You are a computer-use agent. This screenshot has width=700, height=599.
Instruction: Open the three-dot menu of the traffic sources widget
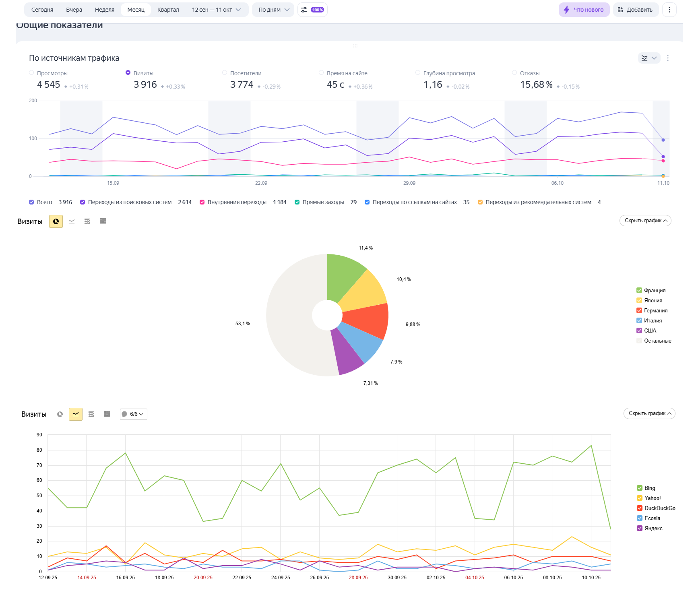tap(668, 58)
